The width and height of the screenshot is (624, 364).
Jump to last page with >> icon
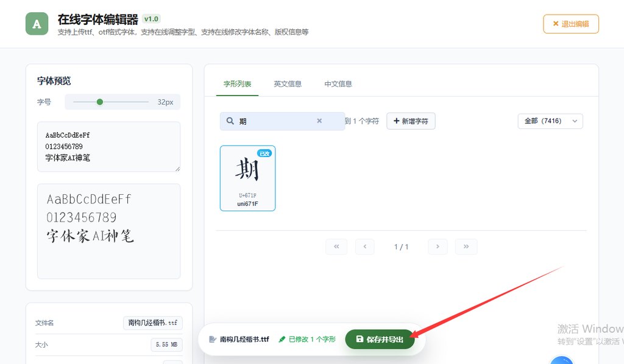pos(466,247)
